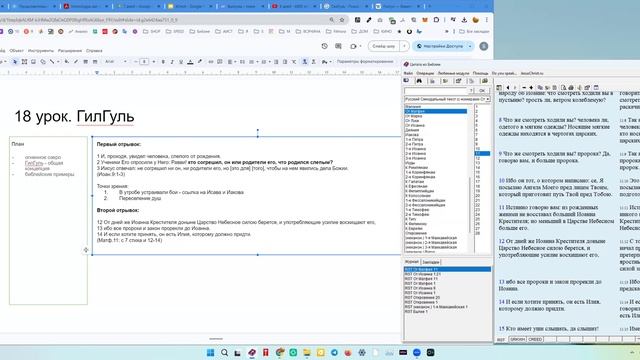
Task: Select RST Бытие 1 in the history list
Action: 416,311
